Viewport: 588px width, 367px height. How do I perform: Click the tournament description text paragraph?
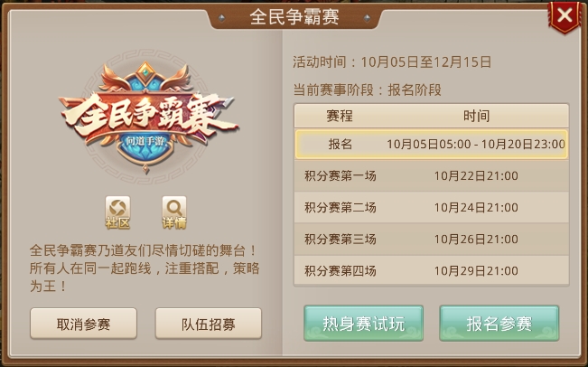145,268
